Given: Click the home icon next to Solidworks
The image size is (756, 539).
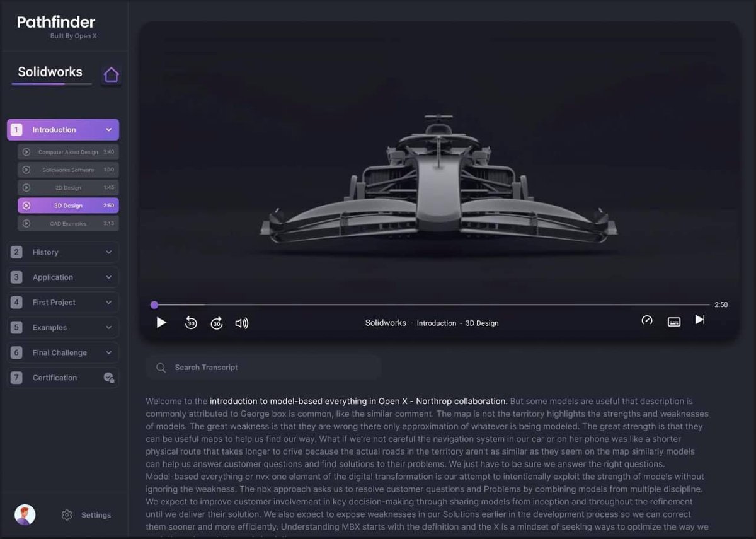Looking at the screenshot, I should click(111, 75).
